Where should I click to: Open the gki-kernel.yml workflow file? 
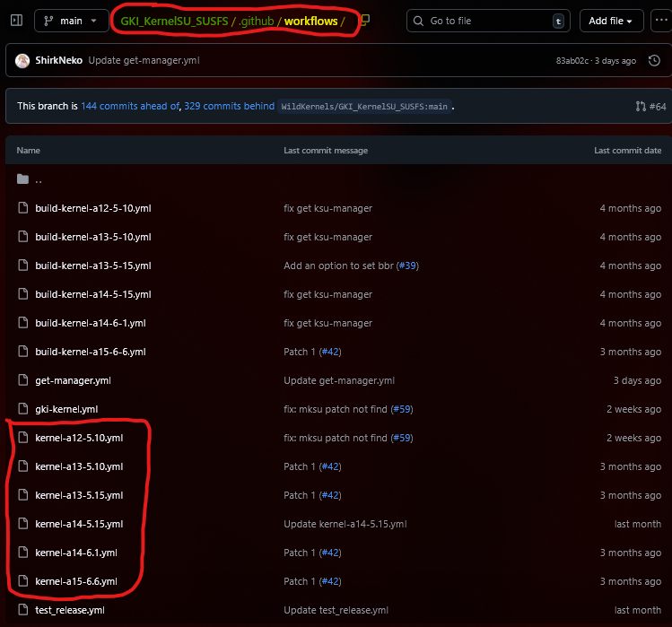66,409
